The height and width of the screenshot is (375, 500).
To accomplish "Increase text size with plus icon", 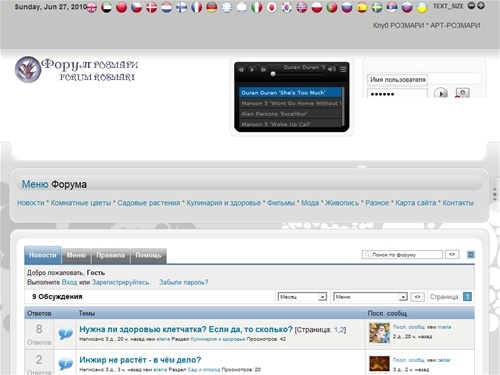I will coord(481,5).
